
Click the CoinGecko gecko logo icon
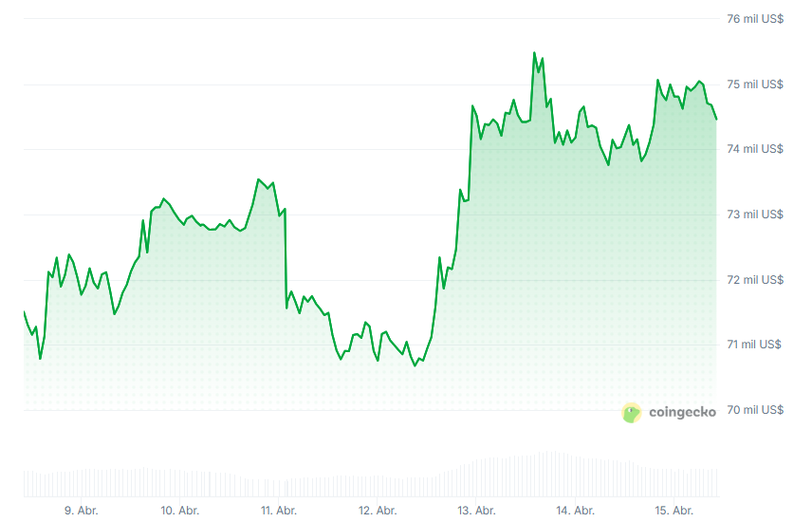pos(632,412)
